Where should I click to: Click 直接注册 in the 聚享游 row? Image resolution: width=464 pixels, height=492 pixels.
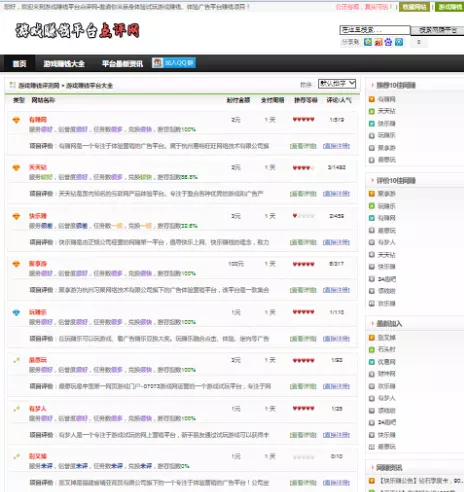[x=336, y=290]
